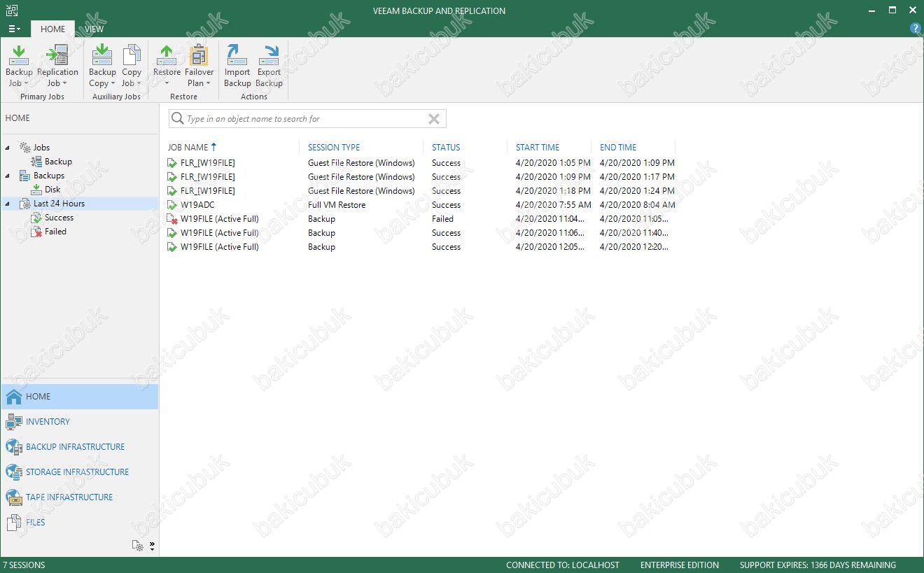924x573 pixels.
Task: Open the INVENTORY view
Action: [80, 422]
